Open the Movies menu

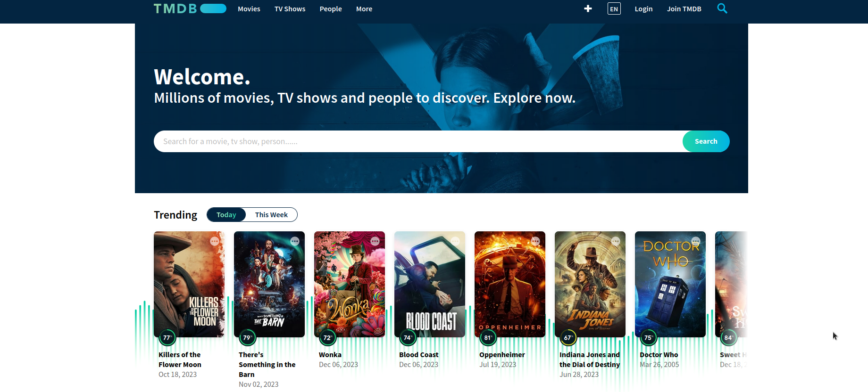[x=249, y=9]
